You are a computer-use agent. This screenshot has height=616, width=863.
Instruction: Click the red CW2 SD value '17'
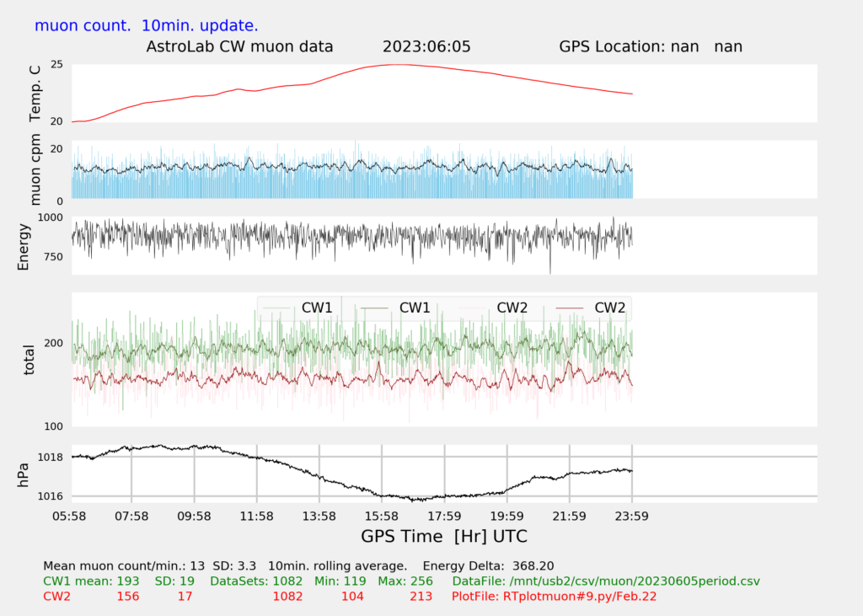[185, 597]
